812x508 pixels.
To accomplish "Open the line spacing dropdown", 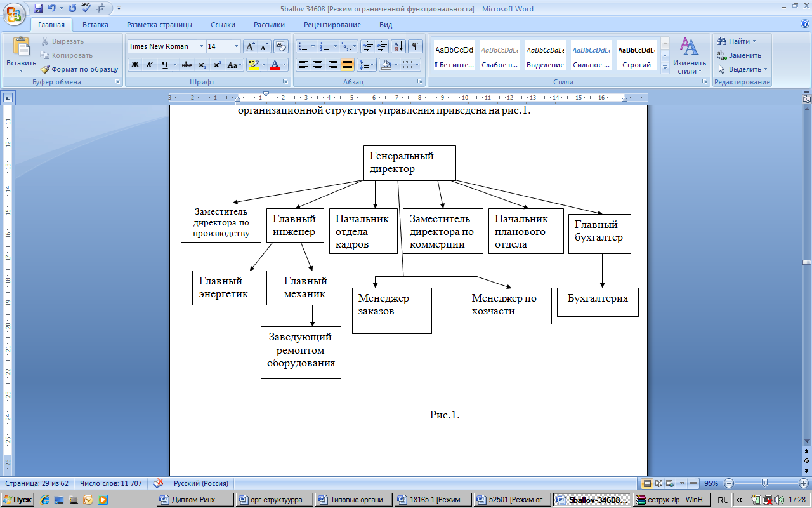I will click(367, 65).
